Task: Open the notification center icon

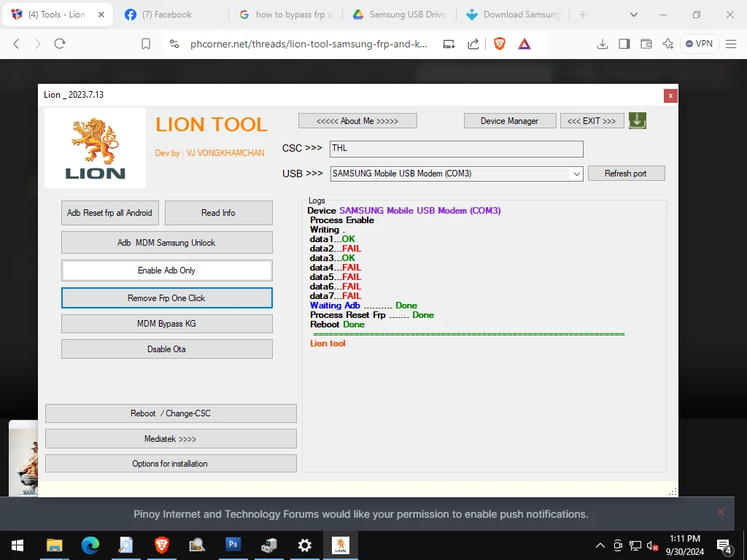Action: 724,546
